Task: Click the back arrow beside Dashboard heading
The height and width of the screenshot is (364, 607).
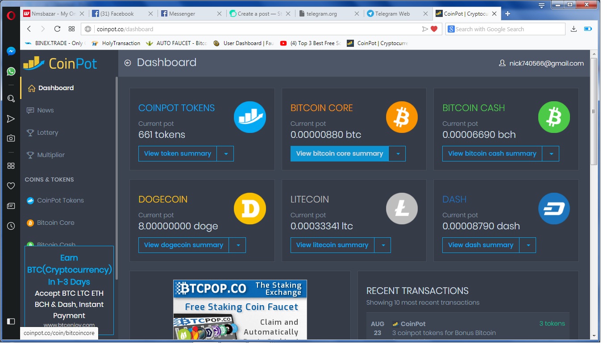Action: pos(128,63)
